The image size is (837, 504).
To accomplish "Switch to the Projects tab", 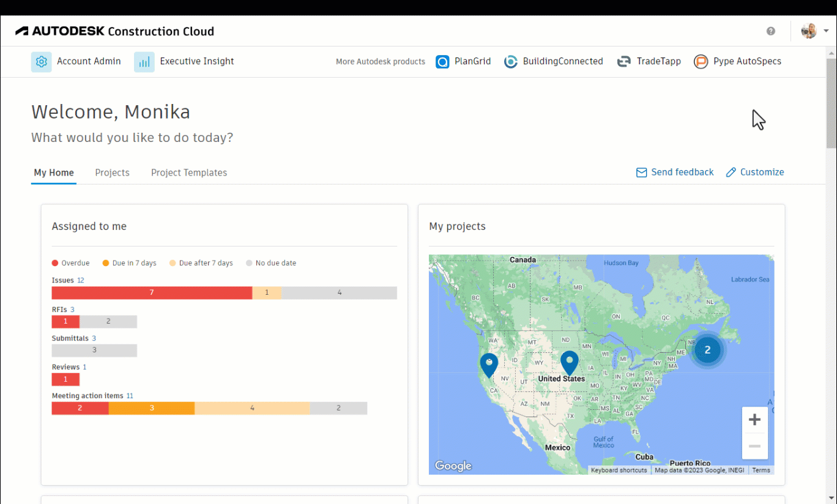I will tap(112, 172).
